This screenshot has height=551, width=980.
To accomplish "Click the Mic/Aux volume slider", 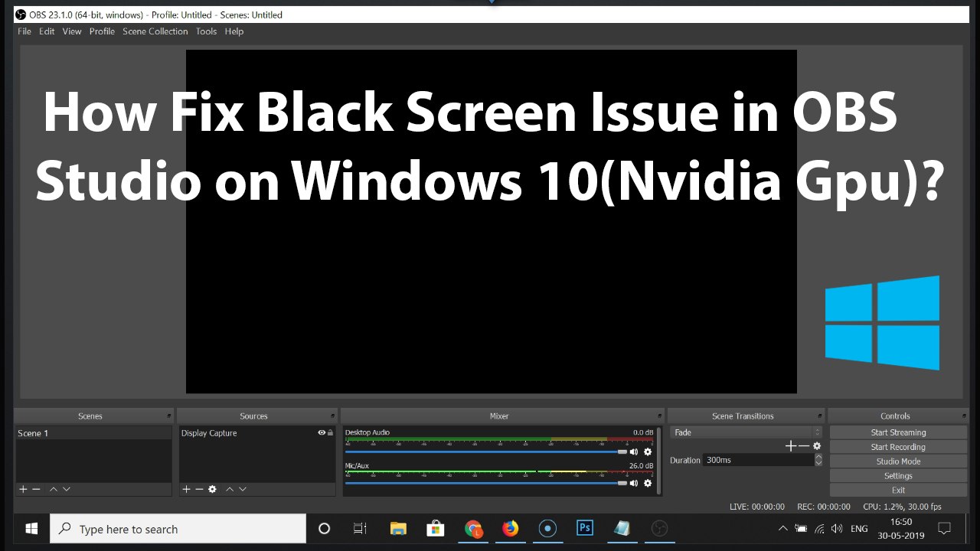I will [486, 483].
